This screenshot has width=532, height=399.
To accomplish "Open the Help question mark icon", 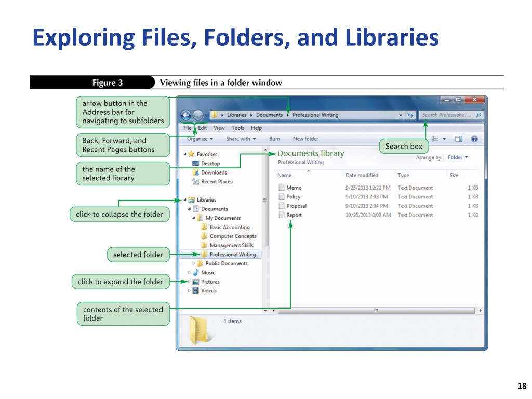I will coord(474,139).
